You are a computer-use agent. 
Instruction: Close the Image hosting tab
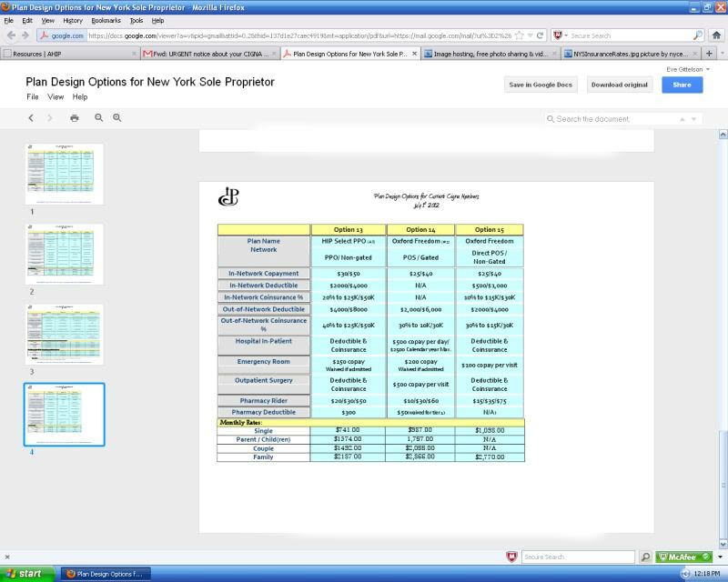554,54
